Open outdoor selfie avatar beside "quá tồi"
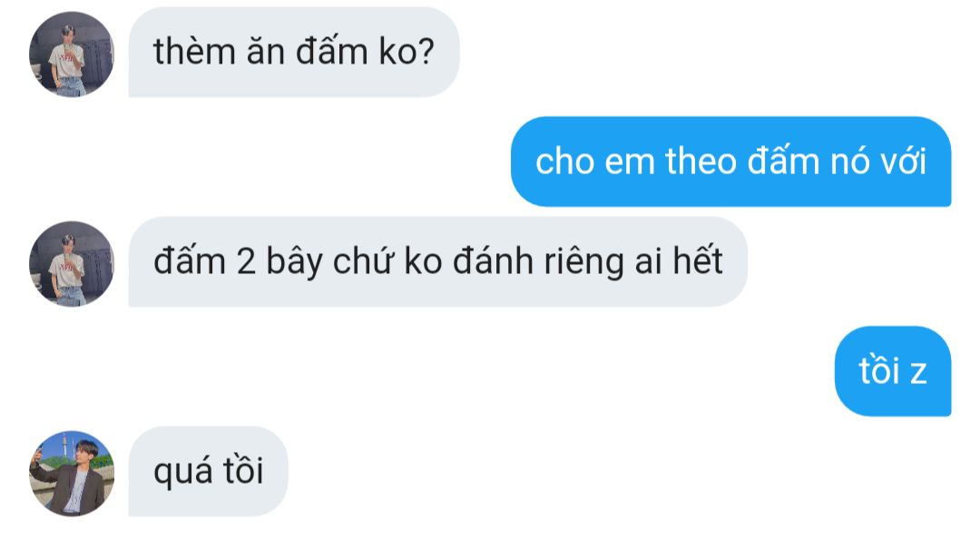Image resolution: width=980 pixels, height=549 pixels. click(x=72, y=474)
